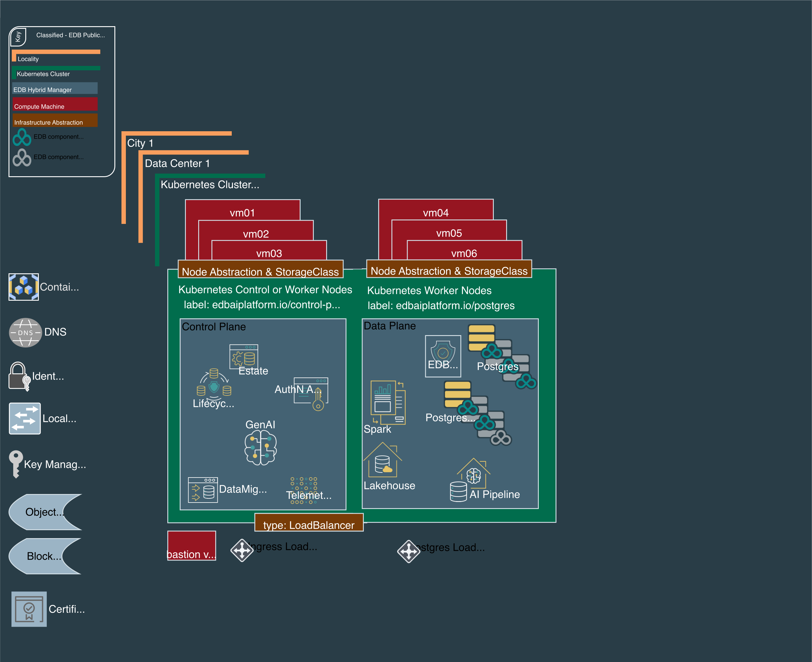
Task: Click the EDB Hybrid Manager legend swatch
Action: 55,88
